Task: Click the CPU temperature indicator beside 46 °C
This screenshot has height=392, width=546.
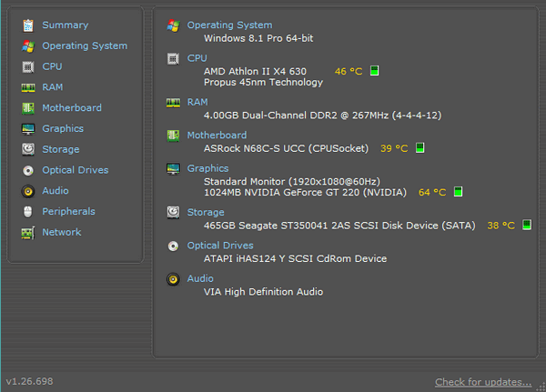Action: click(374, 71)
